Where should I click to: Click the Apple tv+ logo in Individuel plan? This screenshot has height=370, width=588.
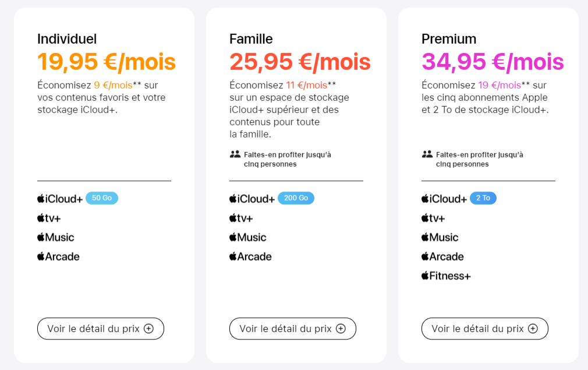49,218
